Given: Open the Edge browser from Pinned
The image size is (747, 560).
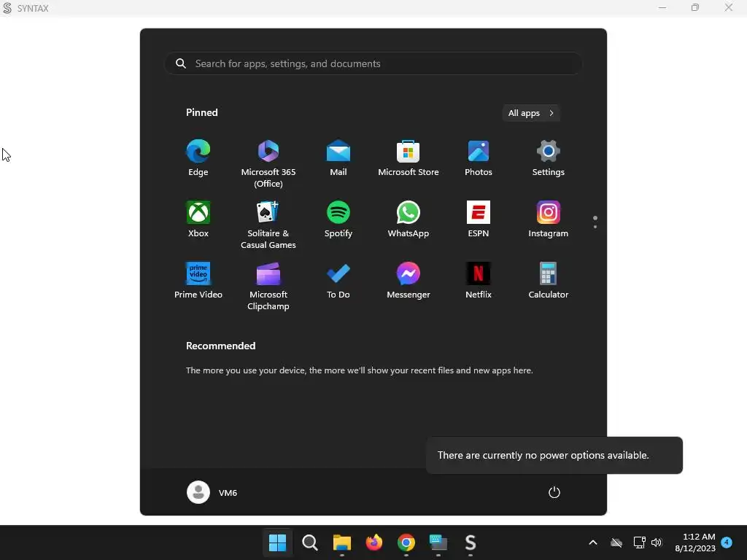Looking at the screenshot, I should click(198, 158).
